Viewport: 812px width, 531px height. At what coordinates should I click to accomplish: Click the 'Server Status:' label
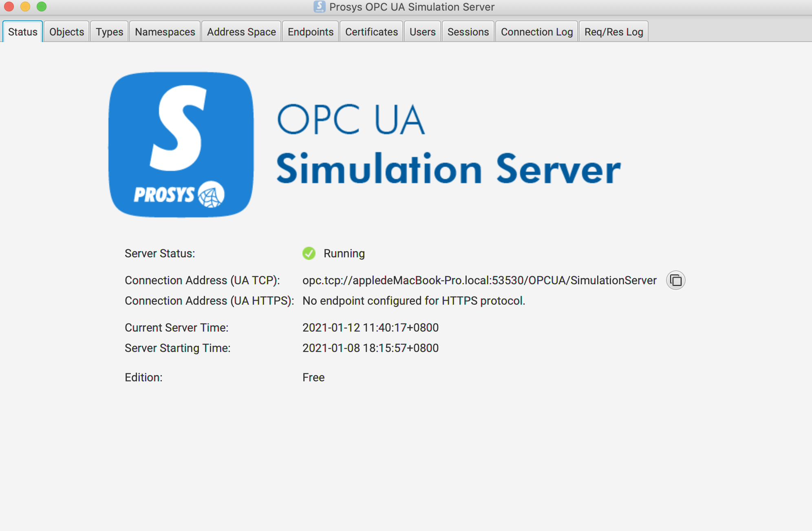click(160, 254)
